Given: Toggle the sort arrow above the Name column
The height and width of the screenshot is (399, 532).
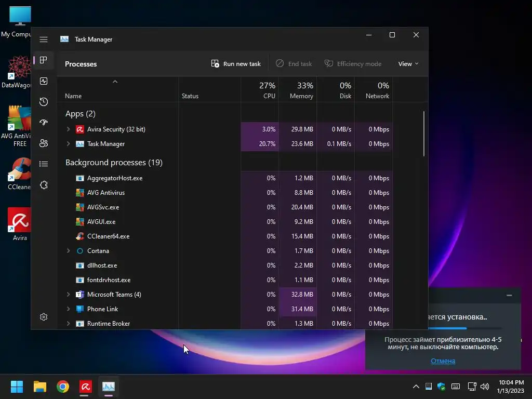Looking at the screenshot, I should tap(115, 82).
